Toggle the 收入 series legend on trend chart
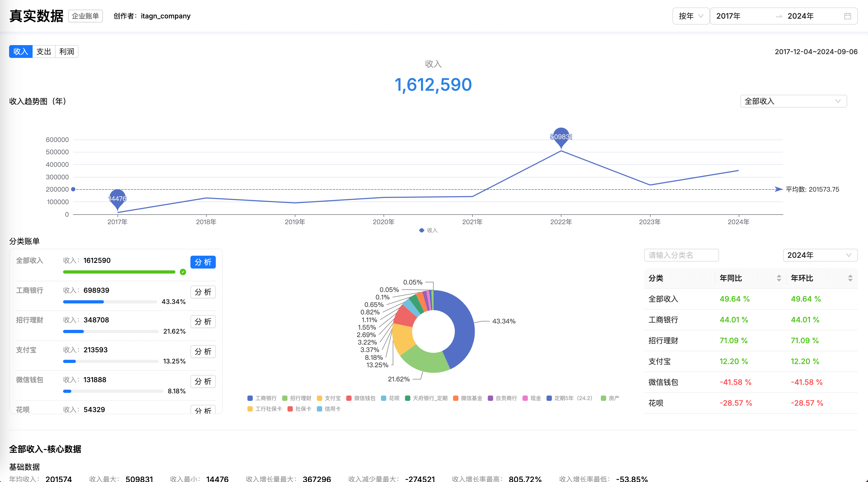The image size is (868, 482). (x=428, y=230)
